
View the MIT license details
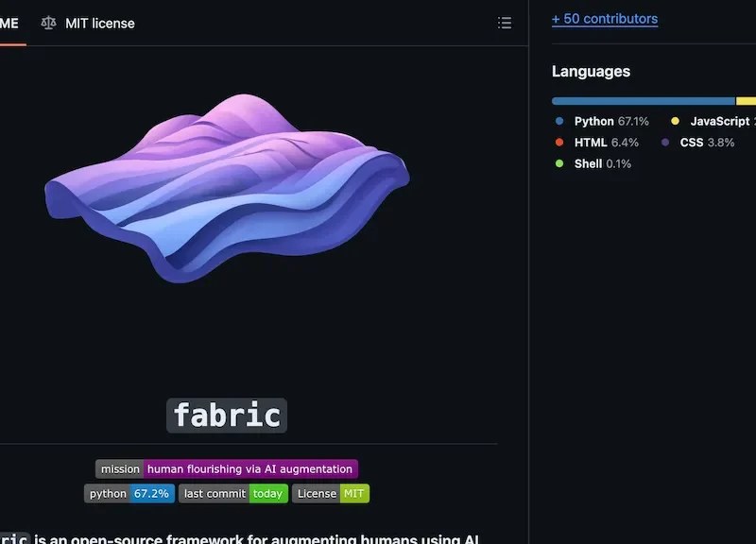(x=99, y=23)
